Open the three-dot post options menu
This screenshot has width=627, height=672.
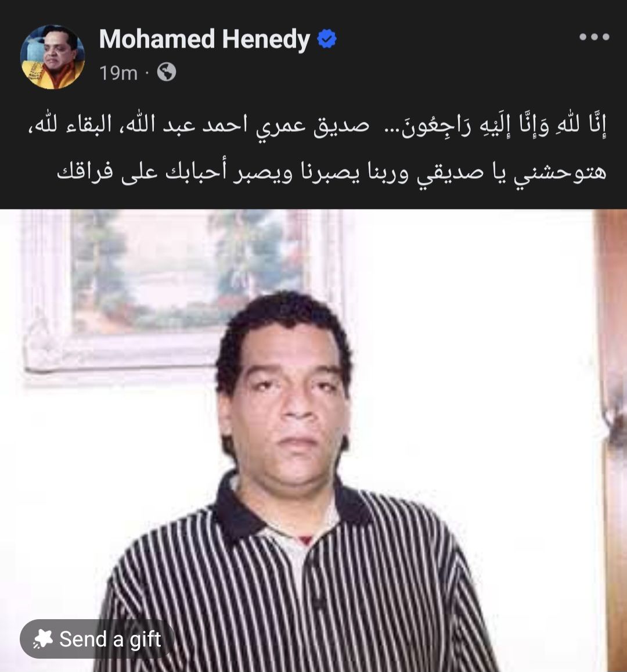[594, 37]
